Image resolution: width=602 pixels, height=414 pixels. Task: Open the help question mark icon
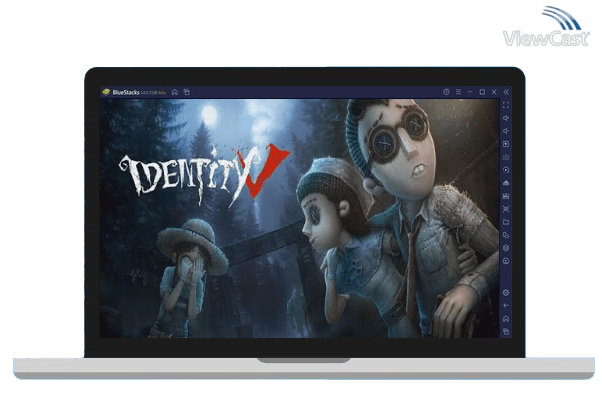click(446, 92)
